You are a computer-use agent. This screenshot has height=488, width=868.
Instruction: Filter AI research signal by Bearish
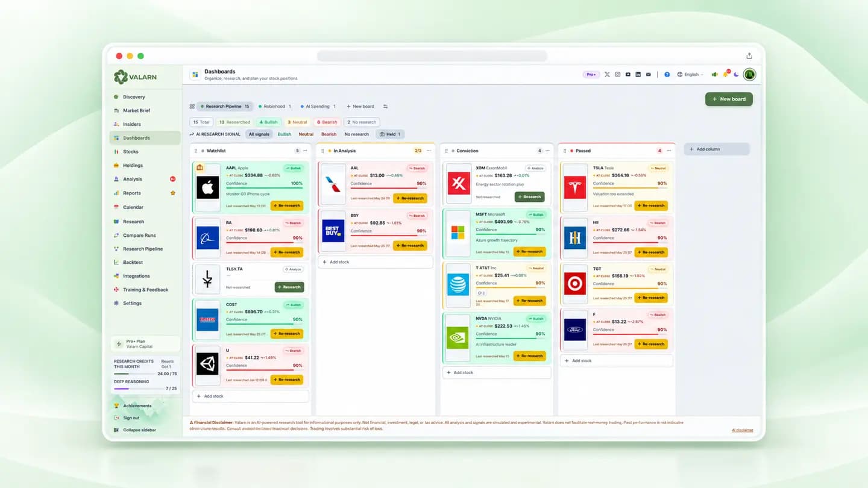(x=329, y=134)
